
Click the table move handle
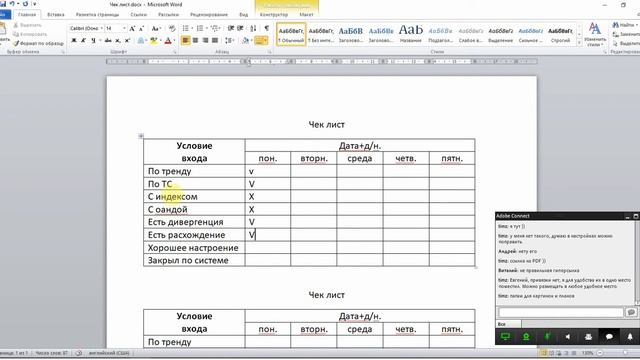(x=141, y=136)
